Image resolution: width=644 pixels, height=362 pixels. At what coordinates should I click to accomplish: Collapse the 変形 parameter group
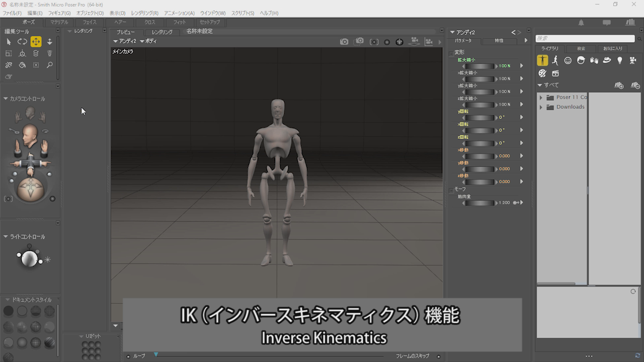coord(451,52)
